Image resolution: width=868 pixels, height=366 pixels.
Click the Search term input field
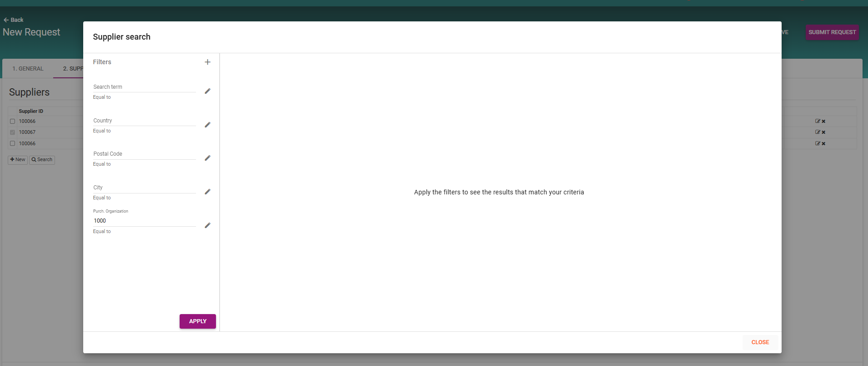[144, 86]
